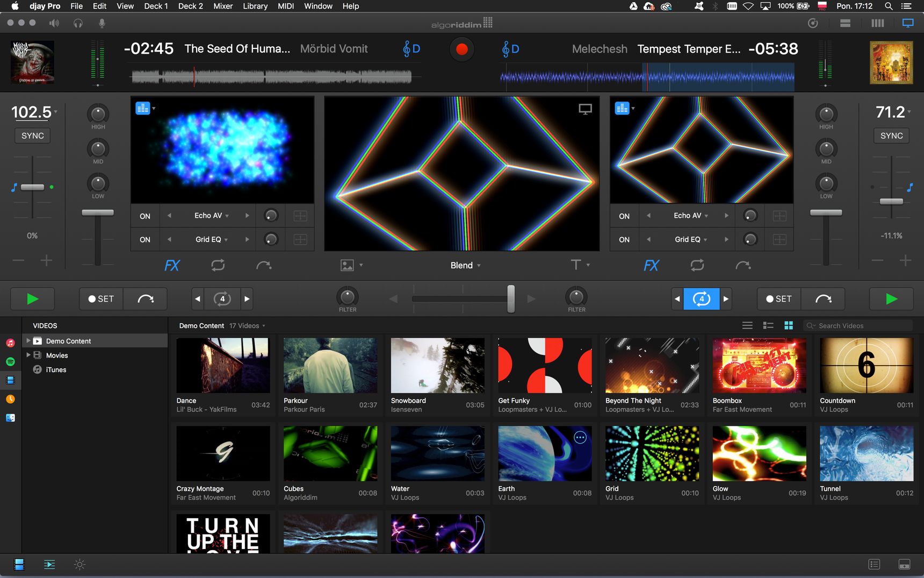Open right deck Echo AV effect dropdown
The height and width of the screenshot is (578, 924).
[691, 216]
